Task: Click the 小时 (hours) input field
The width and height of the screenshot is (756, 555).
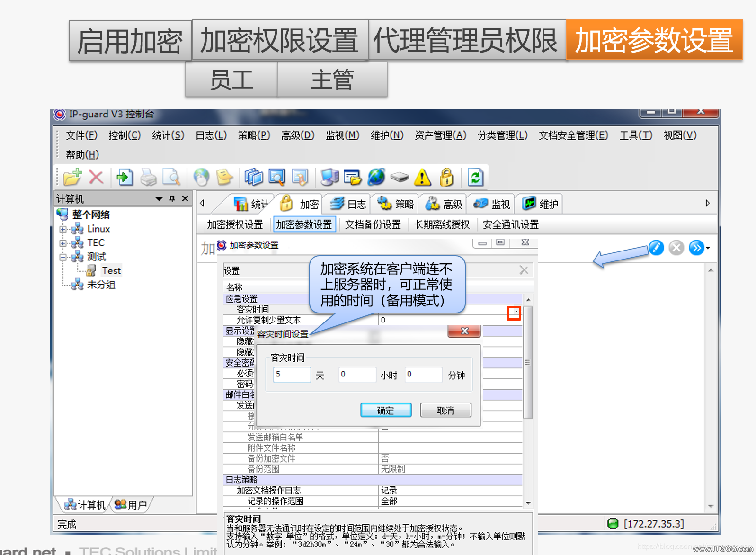Action: tap(357, 375)
